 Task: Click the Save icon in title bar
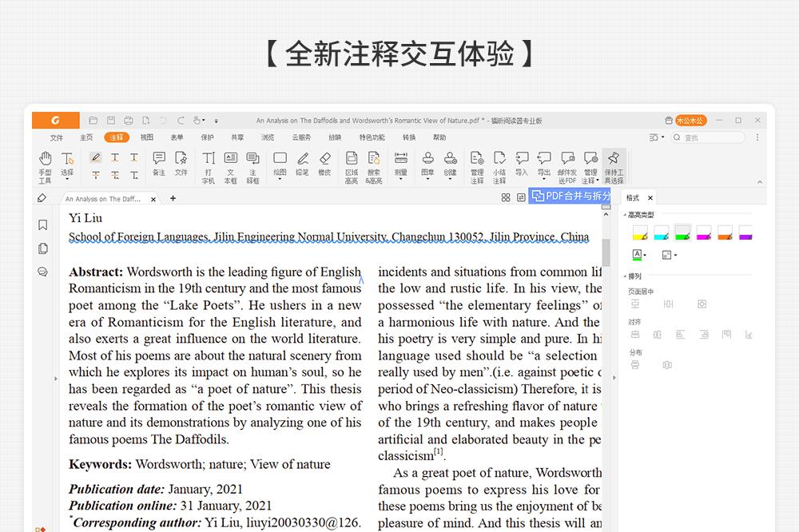[110, 121]
